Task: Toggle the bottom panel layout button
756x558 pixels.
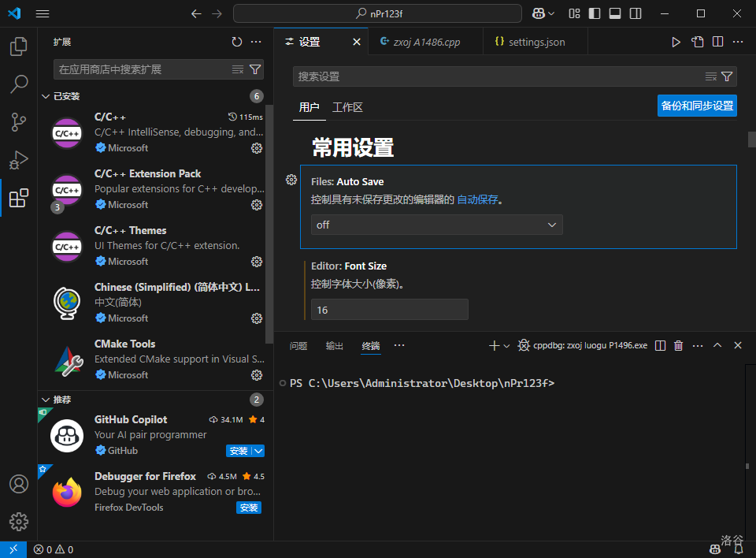Action: click(x=615, y=13)
